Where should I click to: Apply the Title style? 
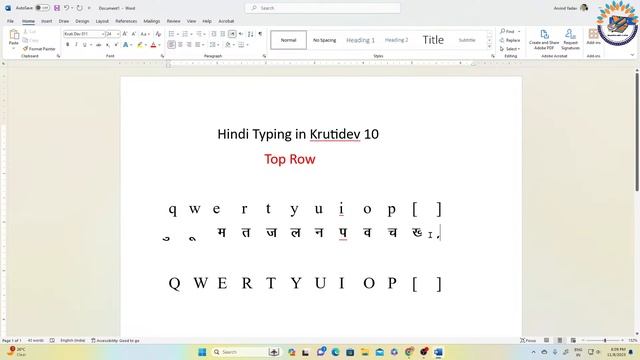(x=433, y=40)
